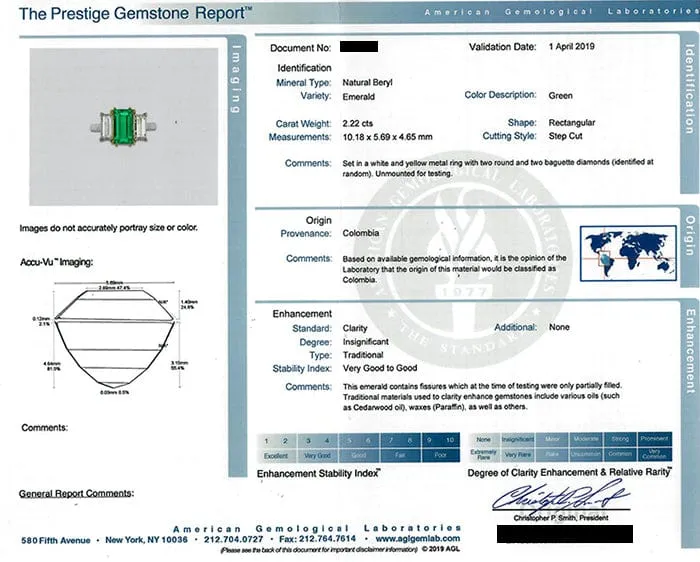Click the 'Stability Index:' label
The image size is (700, 562).
[302, 368]
